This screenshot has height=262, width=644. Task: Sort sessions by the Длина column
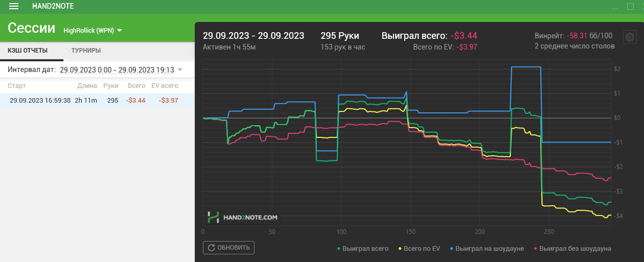pyautogui.click(x=87, y=86)
